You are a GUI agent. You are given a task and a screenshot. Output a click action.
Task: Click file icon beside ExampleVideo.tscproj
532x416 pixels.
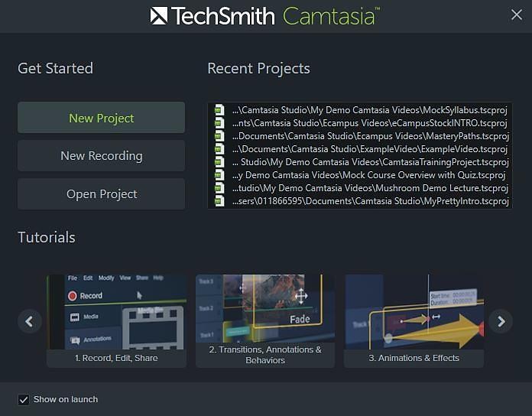click(219, 149)
